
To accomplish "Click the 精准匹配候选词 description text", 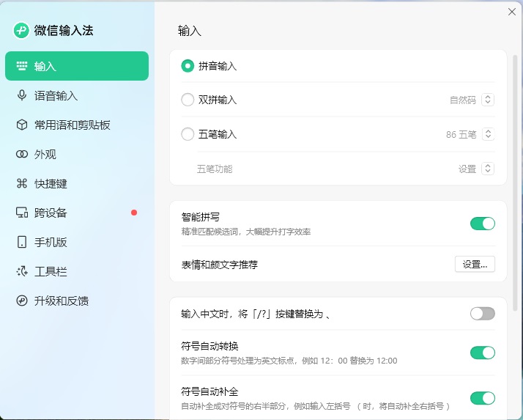I will (246, 232).
